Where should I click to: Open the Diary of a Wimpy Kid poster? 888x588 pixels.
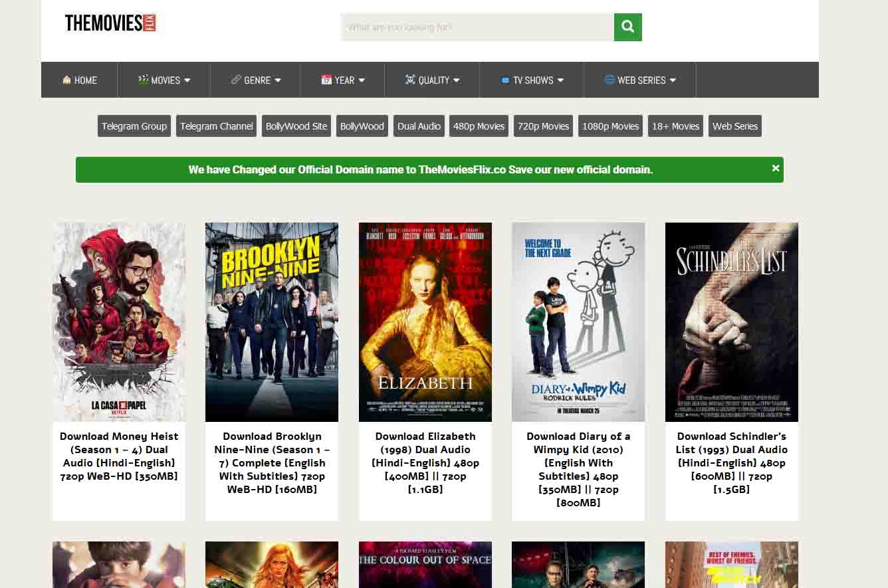click(578, 322)
